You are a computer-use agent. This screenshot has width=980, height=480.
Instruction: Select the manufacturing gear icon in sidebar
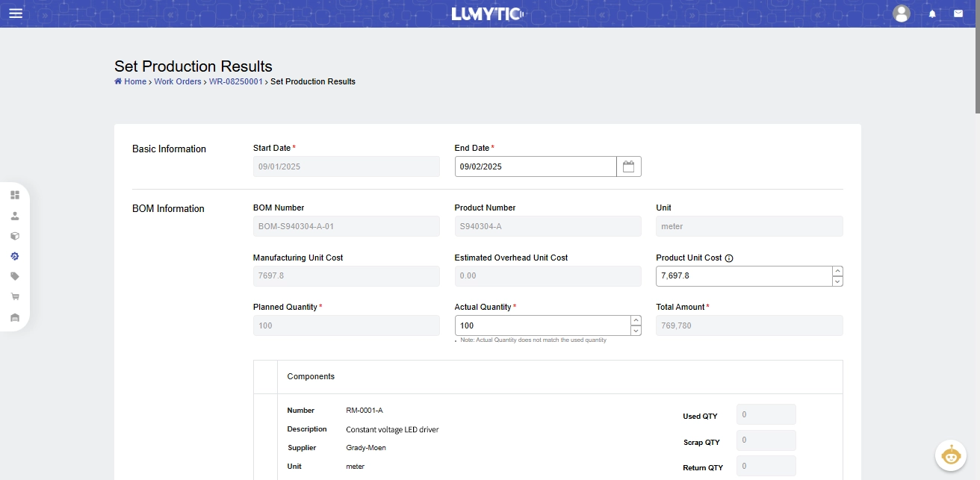point(15,256)
